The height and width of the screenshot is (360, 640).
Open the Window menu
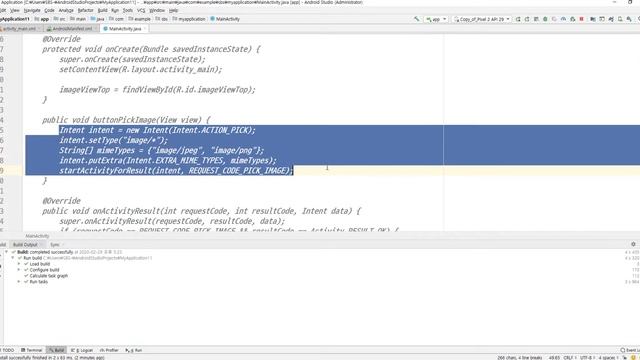click(157, 10)
